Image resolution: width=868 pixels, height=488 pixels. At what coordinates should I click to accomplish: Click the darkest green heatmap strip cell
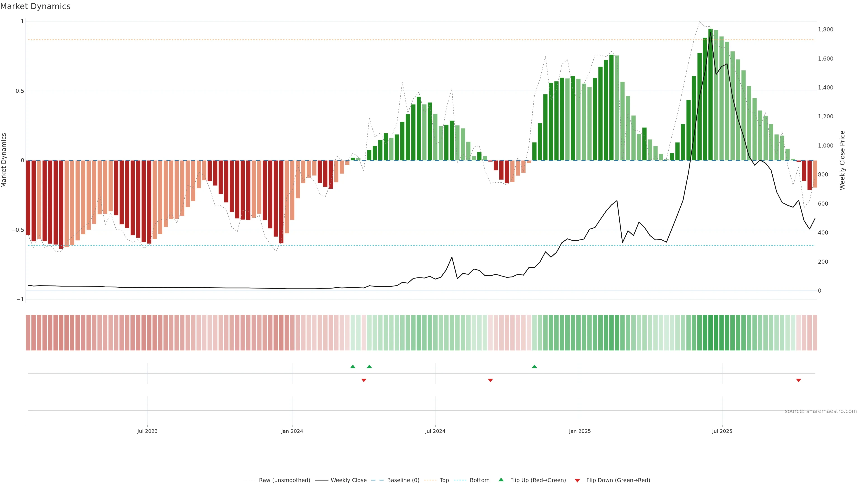(710, 333)
